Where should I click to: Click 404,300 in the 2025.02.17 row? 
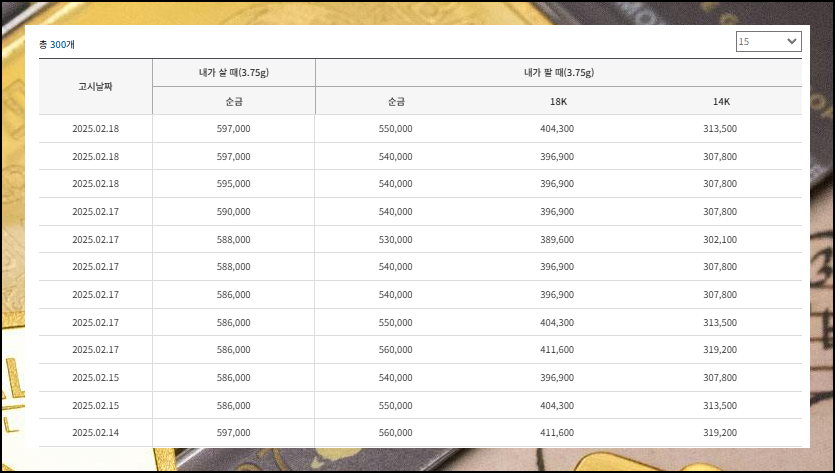557,322
